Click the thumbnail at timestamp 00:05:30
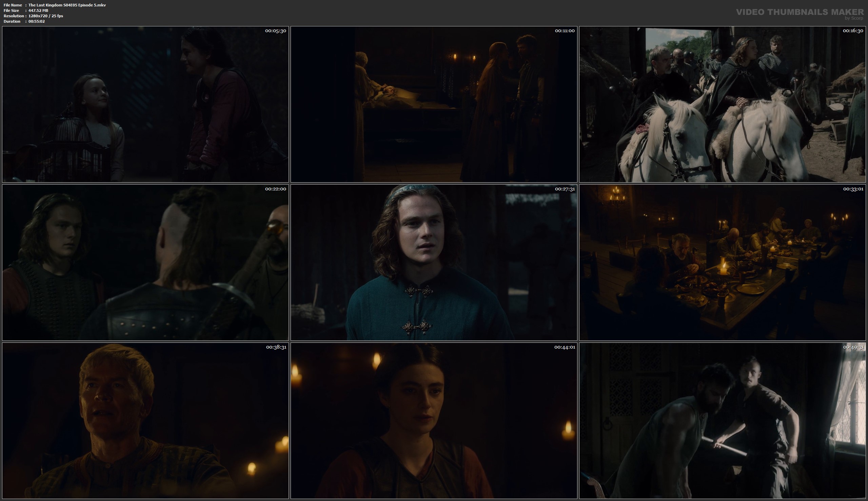The height and width of the screenshot is (501, 868). 145,104
